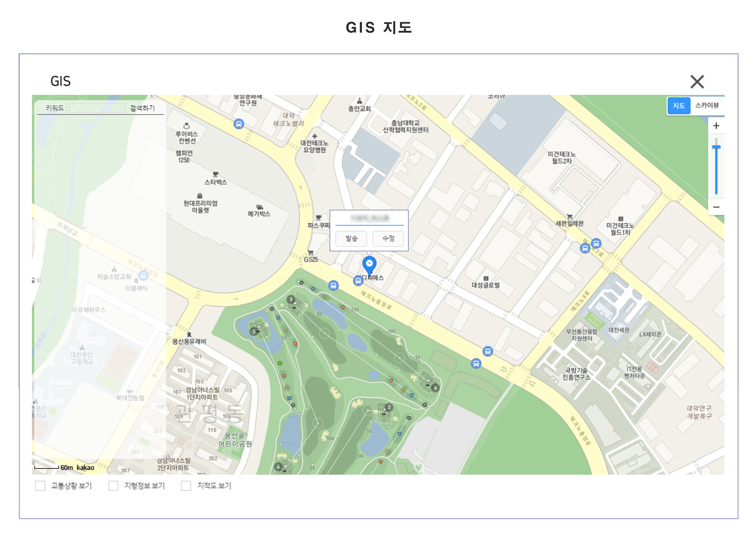
Task: Click the Starbucks coffee cup icon
Action: click(216, 174)
